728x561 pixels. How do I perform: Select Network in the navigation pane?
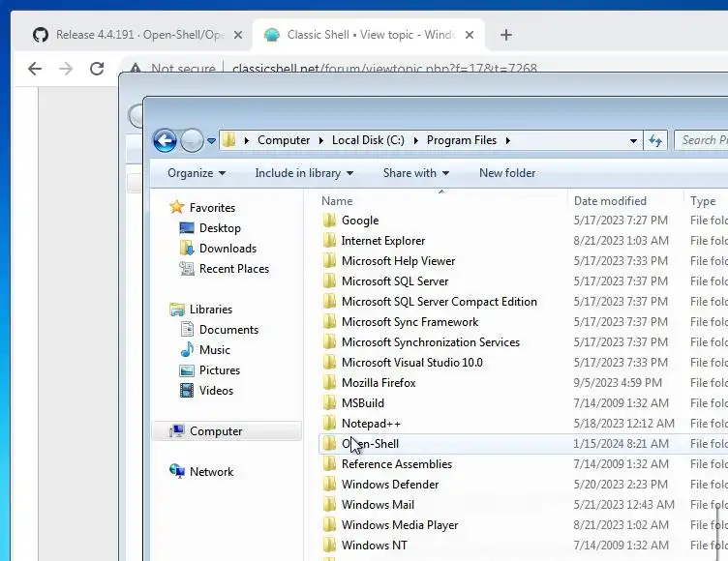(x=211, y=472)
